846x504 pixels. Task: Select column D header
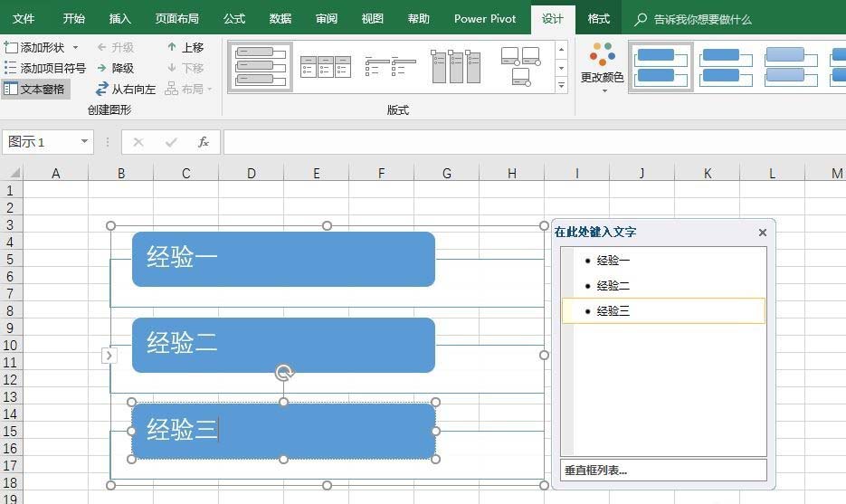point(251,173)
